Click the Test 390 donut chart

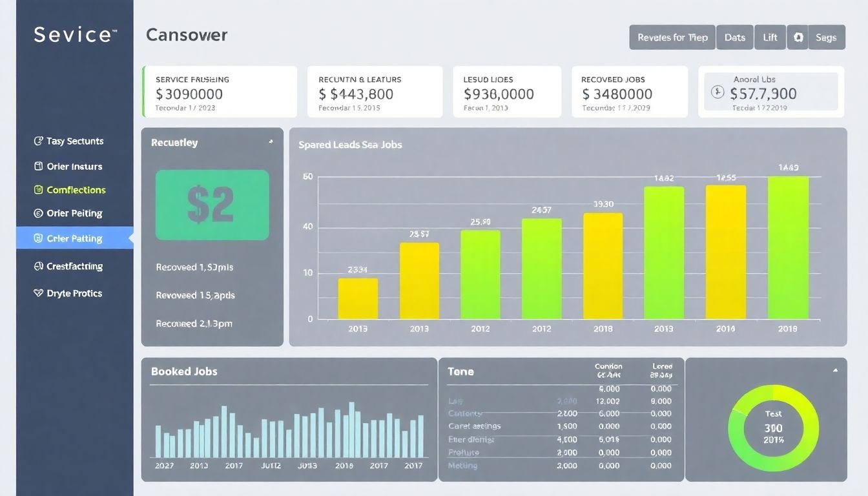[x=773, y=427]
